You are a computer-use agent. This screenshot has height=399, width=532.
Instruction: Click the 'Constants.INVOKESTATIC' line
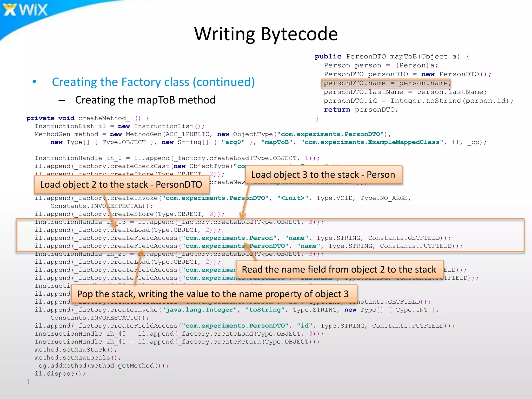click(100, 318)
